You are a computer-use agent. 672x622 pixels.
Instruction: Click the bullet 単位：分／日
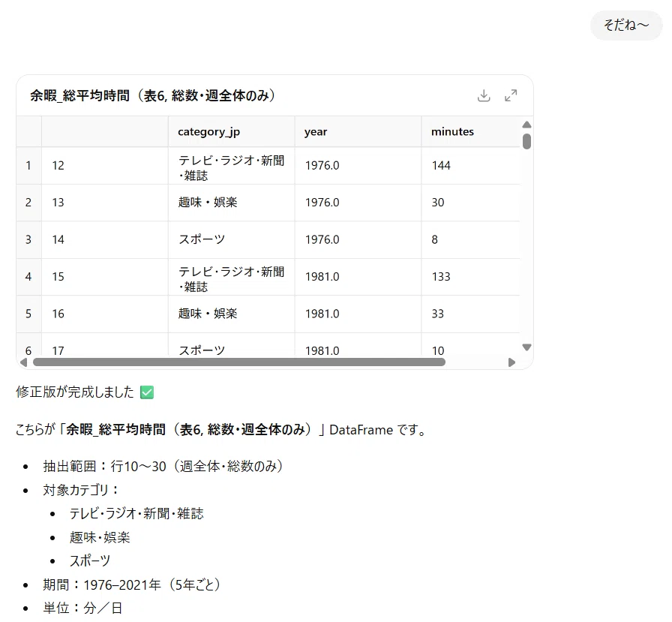coord(82,608)
